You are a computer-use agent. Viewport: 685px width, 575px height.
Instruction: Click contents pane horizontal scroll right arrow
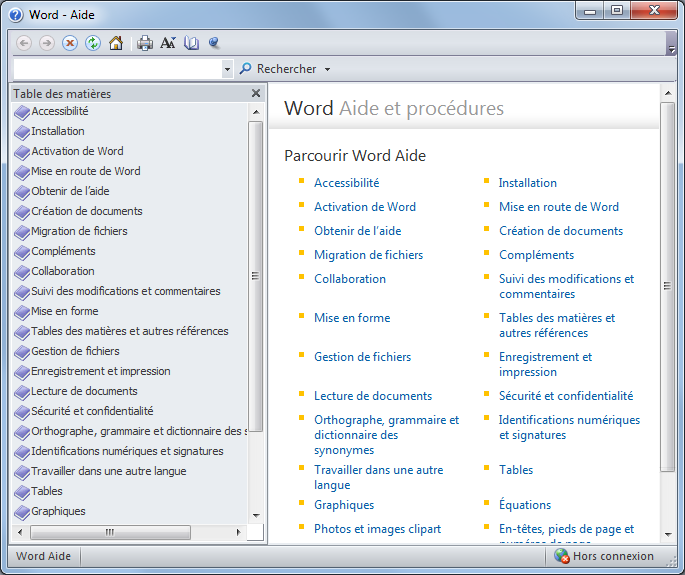pos(238,532)
